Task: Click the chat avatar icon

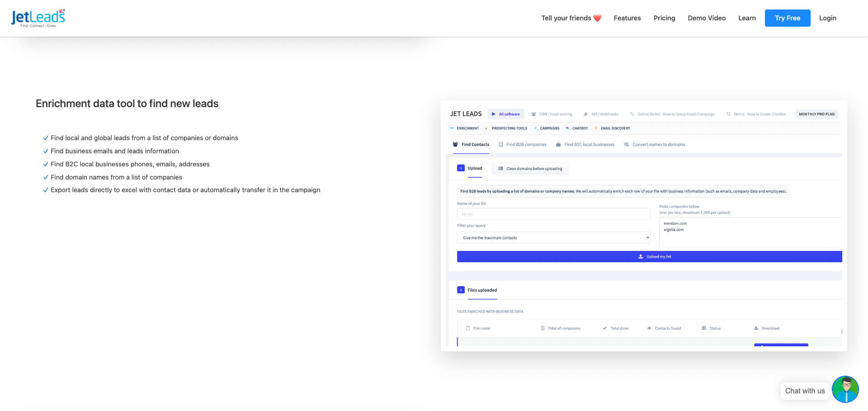Action: [845, 389]
